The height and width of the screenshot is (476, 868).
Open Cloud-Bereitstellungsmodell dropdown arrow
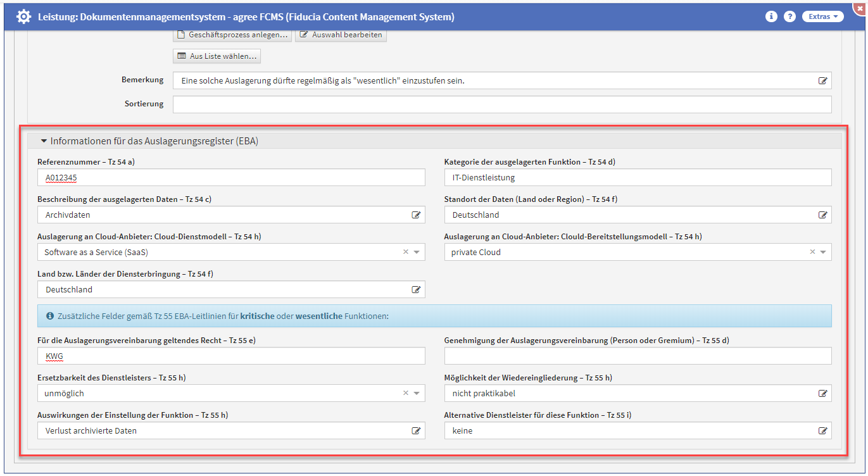[823, 252]
